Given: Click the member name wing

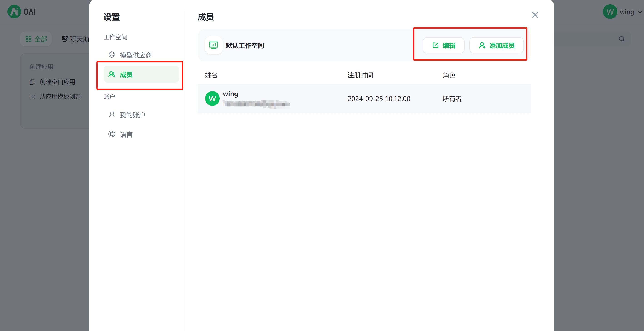Looking at the screenshot, I should tap(230, 94).
